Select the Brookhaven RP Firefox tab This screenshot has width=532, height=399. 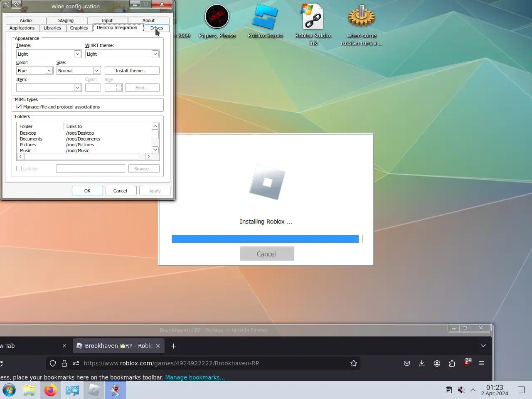[x=118, y=346]
